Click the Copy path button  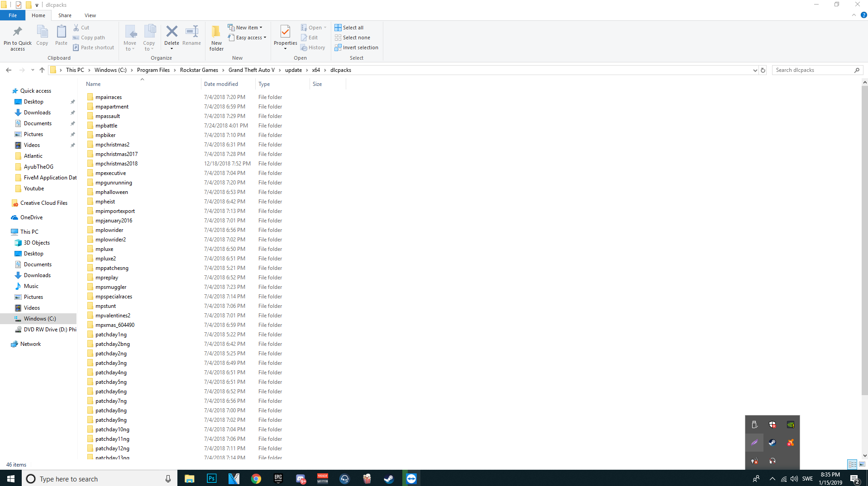click(x=89, y=38)
